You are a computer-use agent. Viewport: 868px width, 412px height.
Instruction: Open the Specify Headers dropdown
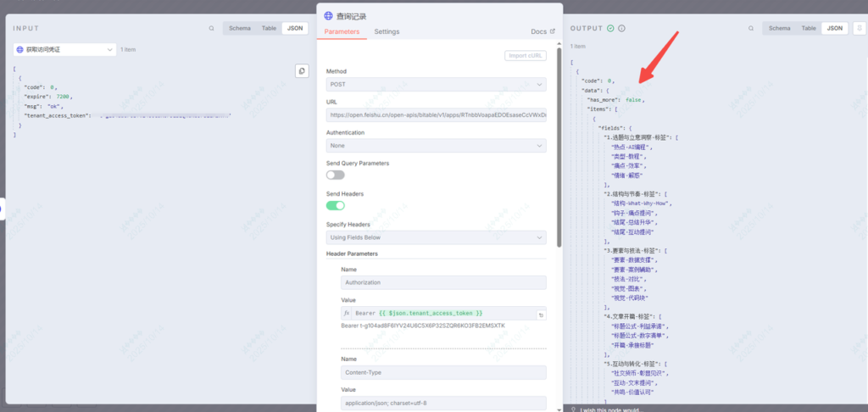(x=436, y=237)
